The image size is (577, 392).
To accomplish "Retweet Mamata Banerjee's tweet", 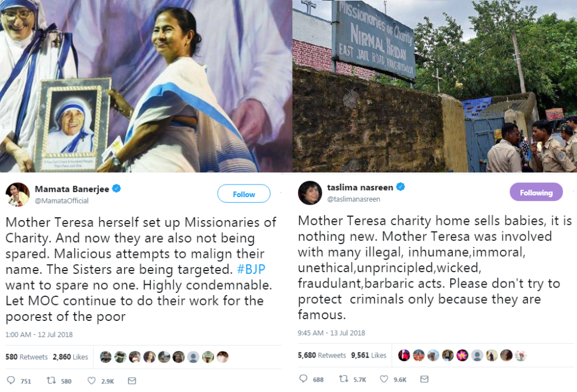I will coord(50,381).
